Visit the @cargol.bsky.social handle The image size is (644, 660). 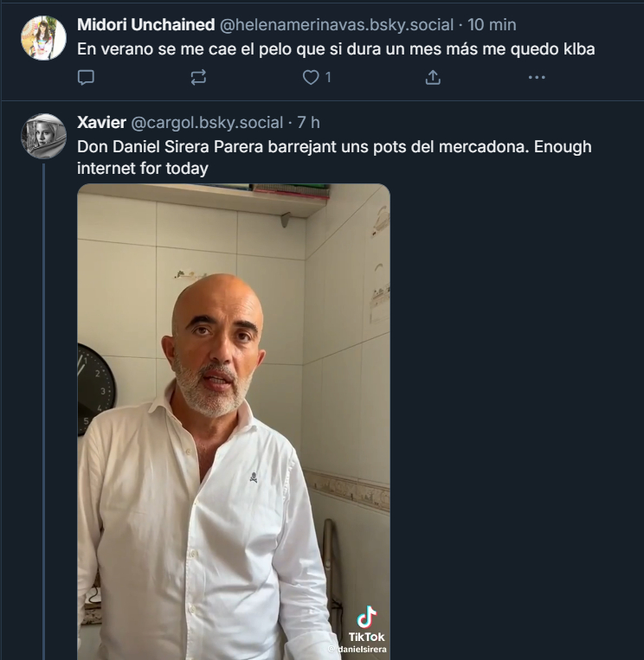click(207, 123)
